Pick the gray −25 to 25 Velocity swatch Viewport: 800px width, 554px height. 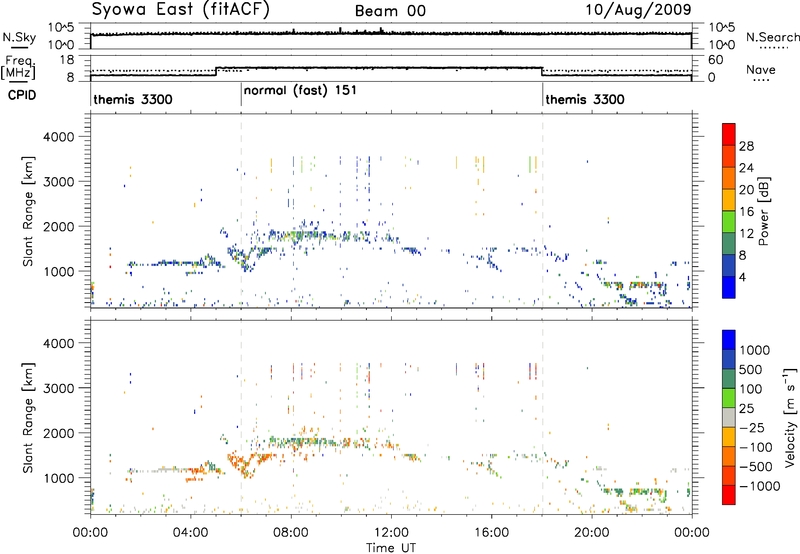tap(729, 417)
